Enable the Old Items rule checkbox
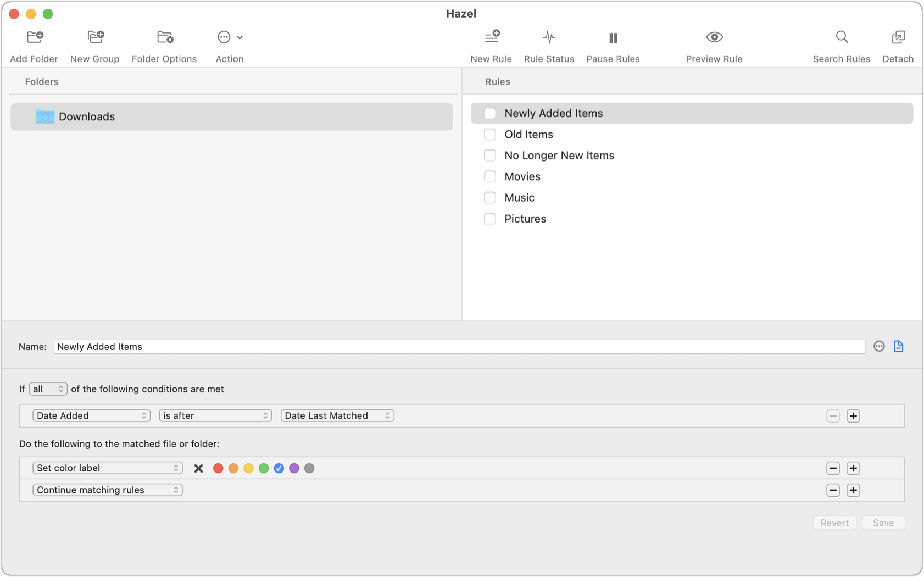This screenshot has width=924, height=577. 489,135
